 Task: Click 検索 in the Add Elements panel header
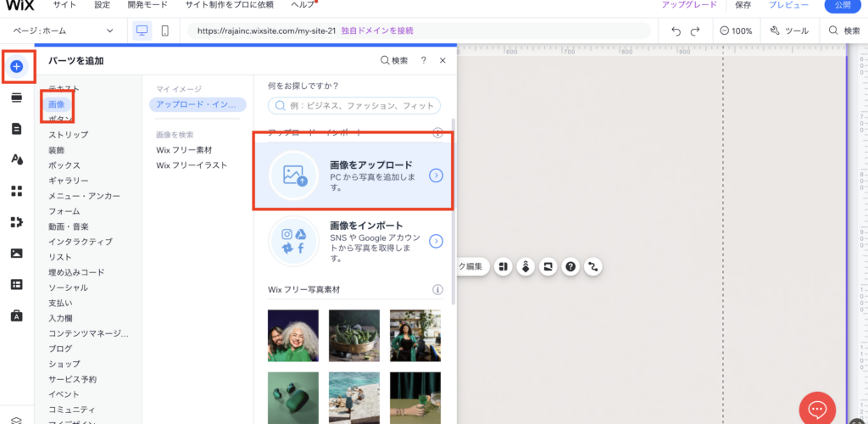pos(394,61)
